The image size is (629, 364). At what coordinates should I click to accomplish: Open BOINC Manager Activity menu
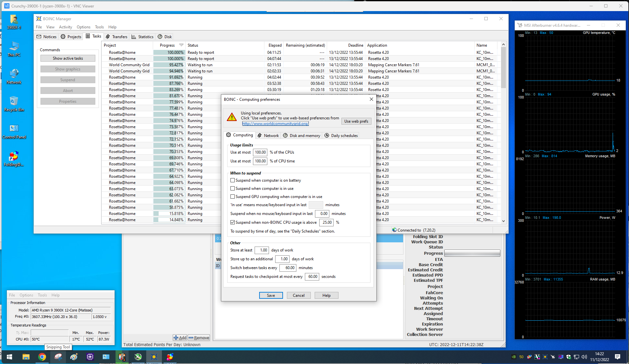coord(65,27)
